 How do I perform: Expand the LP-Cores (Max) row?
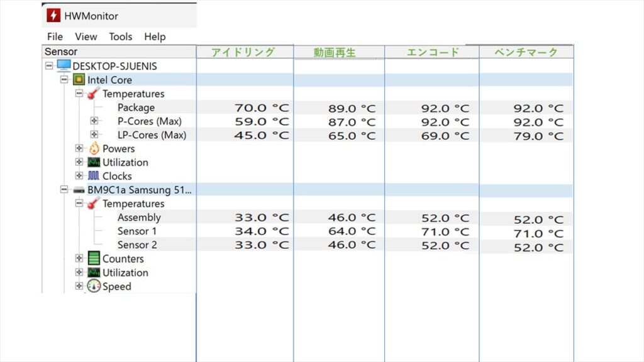pos(94,134)
